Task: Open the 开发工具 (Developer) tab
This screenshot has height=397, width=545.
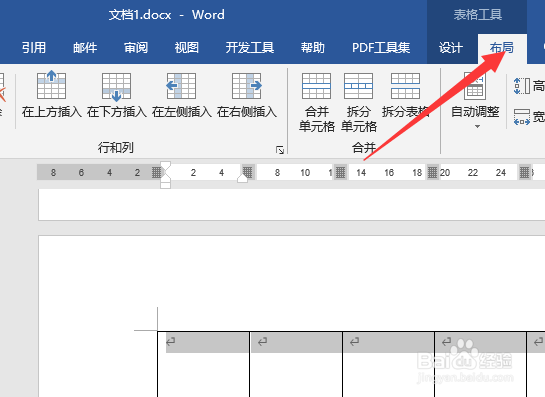Action: [250, 48]
